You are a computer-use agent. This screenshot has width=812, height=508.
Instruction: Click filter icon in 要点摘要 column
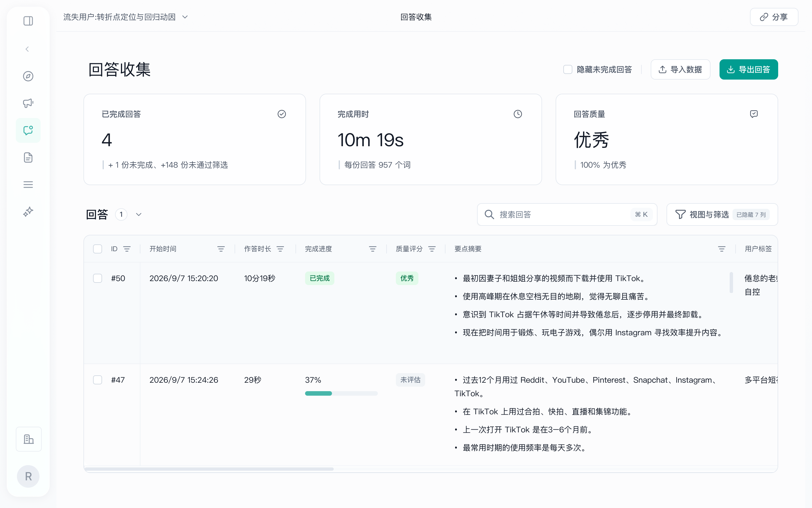pos(721,249)
